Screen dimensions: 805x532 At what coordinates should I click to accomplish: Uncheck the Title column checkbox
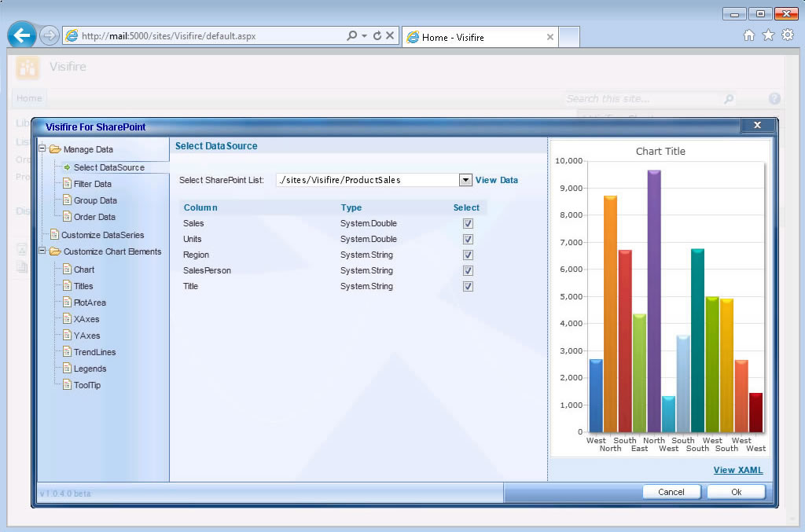click(468, 286)
